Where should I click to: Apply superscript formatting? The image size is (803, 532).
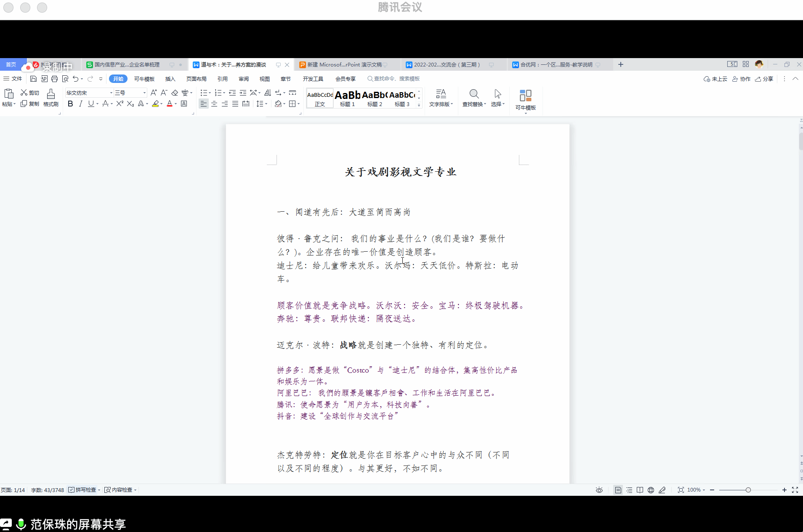[120, 104]
